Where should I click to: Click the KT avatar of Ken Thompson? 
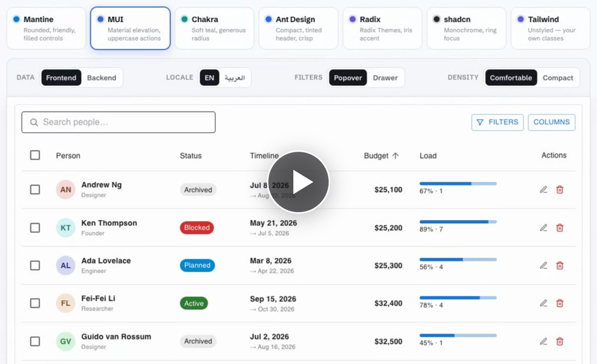click(66, 228)
